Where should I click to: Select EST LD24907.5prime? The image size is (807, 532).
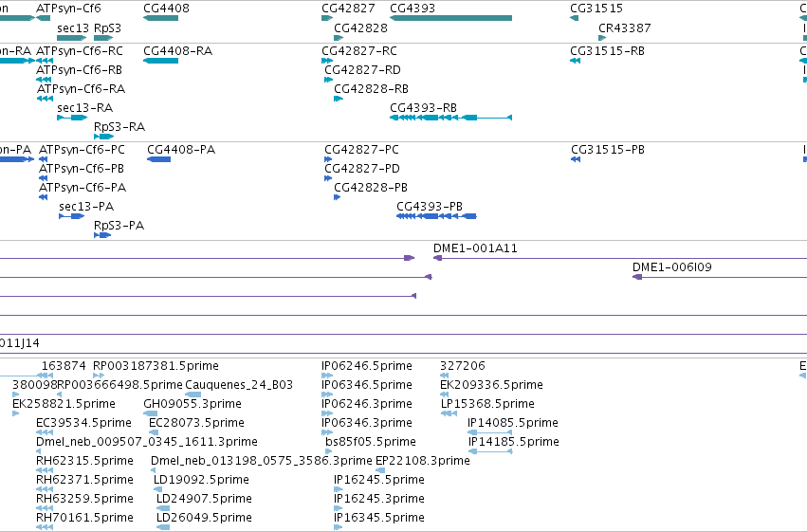(204, 500)
